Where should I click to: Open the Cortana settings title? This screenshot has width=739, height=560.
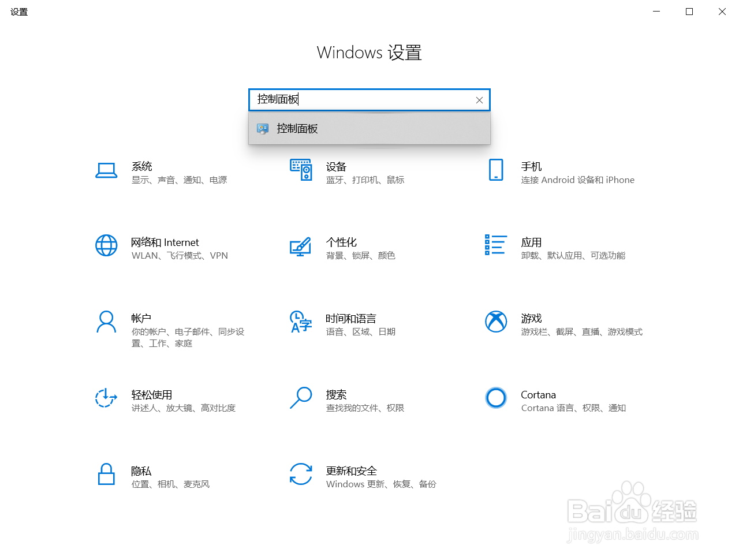coord(538,395)
